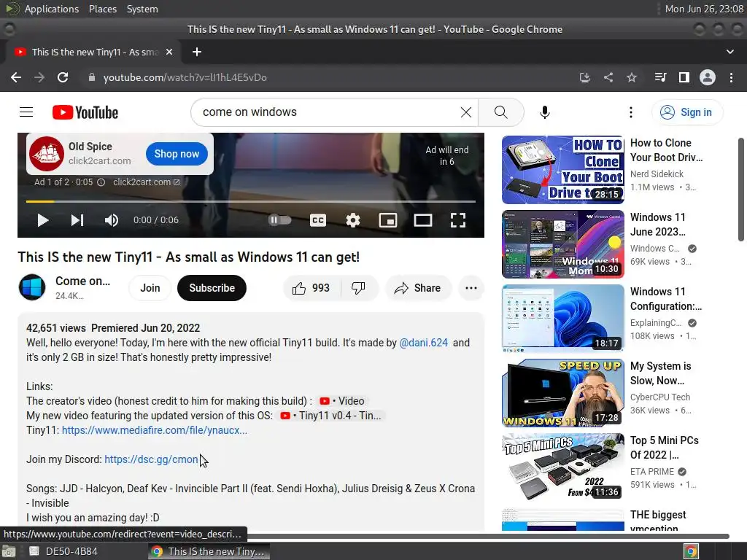Select the DE50-4B84 taskbar window
The height and width of the screenshot is (560, 747).
click(x=64, y=551)
